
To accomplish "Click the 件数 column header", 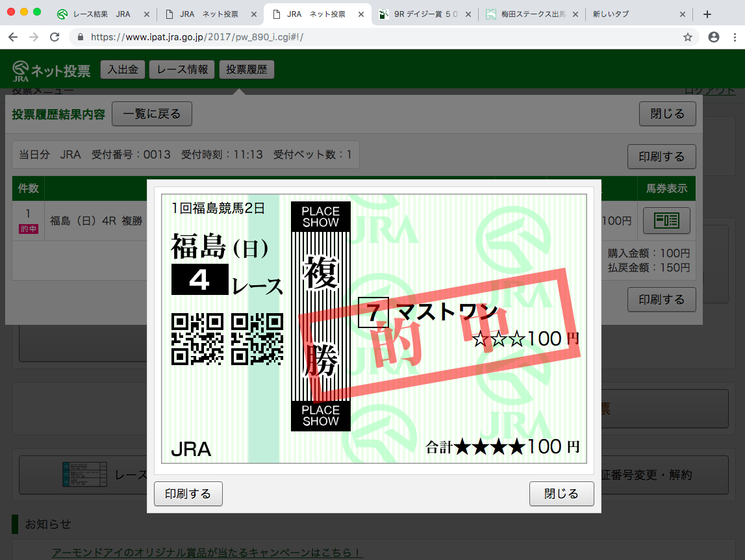I will pyautogui.click(x=28, y=188).
